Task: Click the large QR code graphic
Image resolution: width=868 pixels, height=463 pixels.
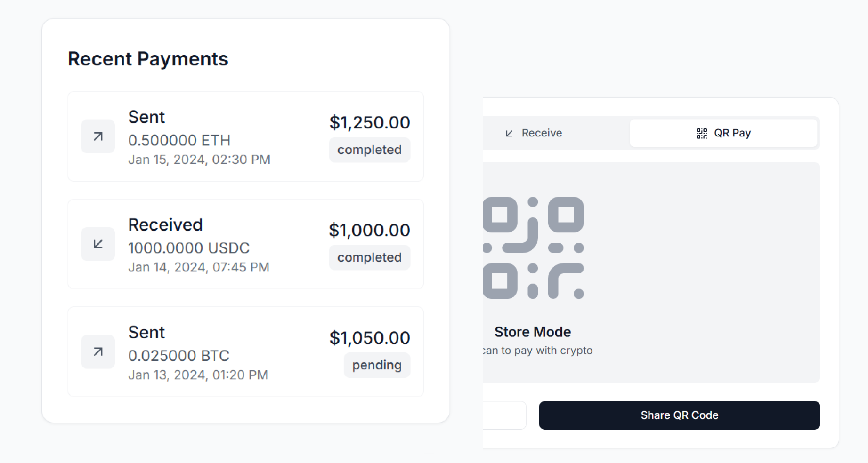Action: 534,247
